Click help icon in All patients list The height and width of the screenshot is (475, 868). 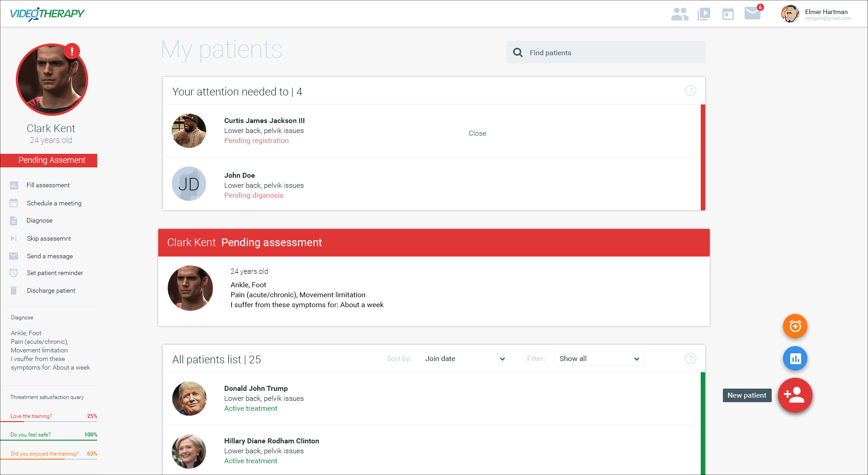[690, 359]
